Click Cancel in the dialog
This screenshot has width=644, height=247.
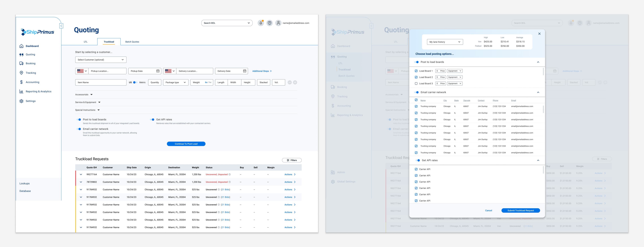click(x=489, y=210)
